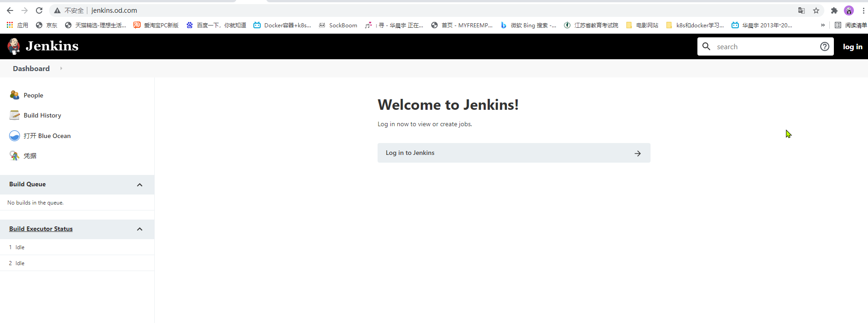
Task: Click the Build History notepad icon
Action: click(15, 115)
